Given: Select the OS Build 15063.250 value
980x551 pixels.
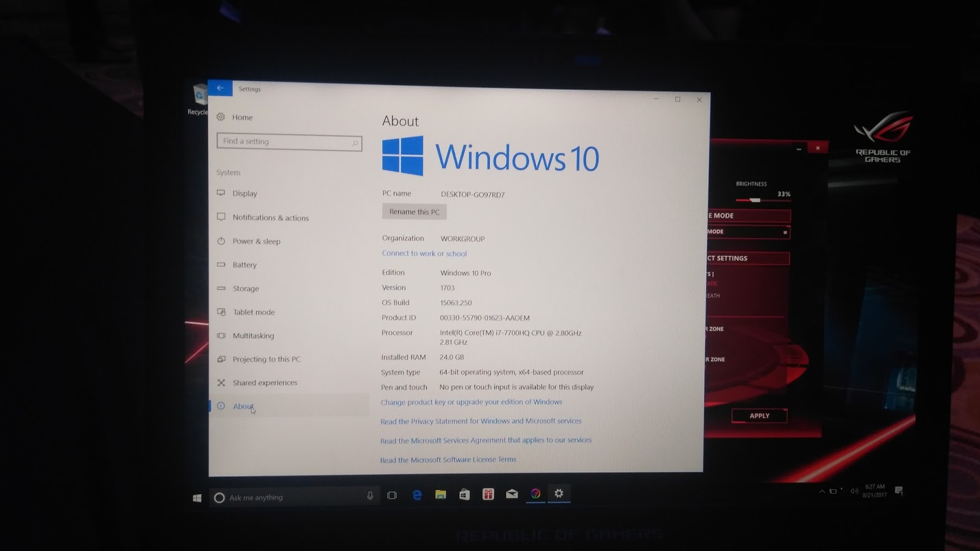Looking at the screenshot, I should click(x=456, y=303).
